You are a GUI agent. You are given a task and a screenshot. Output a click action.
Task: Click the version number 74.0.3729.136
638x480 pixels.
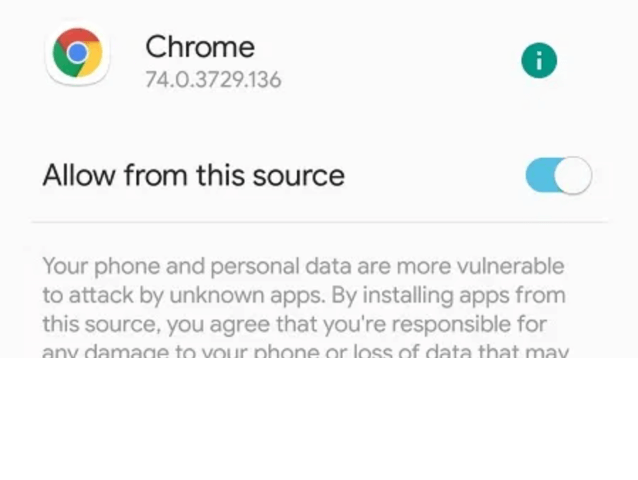[x=213, y=80]
